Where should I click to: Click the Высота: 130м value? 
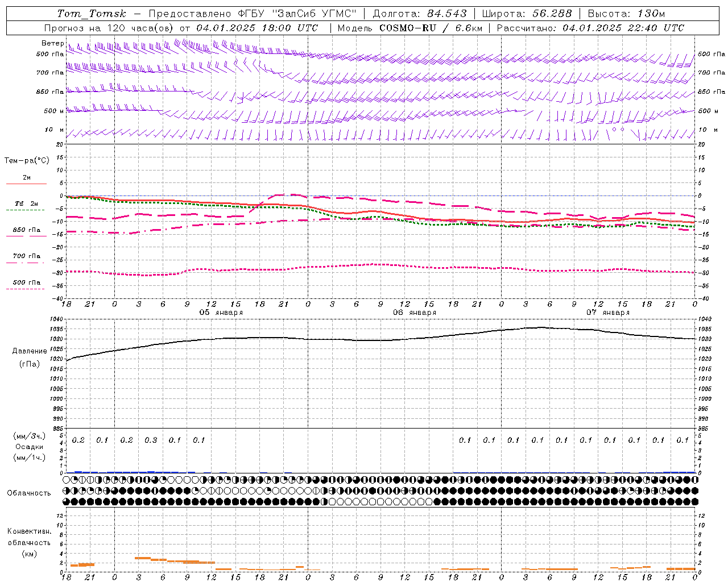click(626, 14)
